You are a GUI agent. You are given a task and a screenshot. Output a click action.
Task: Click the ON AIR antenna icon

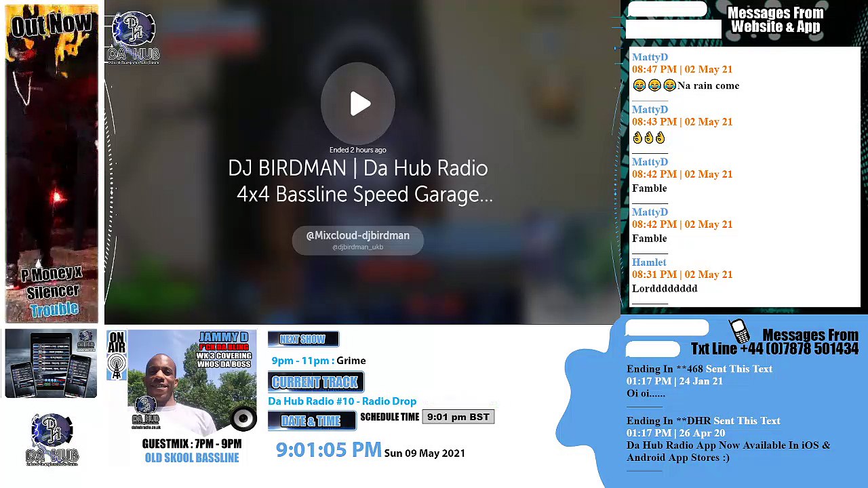coord(117,357)
